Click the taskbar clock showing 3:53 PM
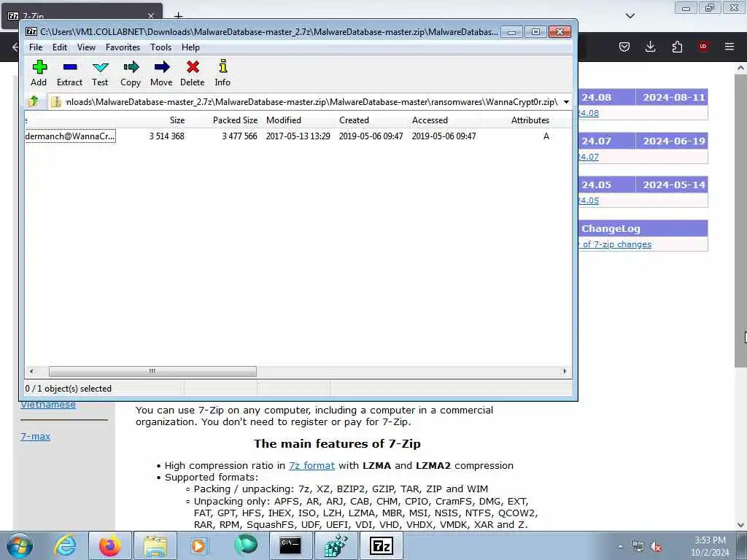 click(710, 546)
